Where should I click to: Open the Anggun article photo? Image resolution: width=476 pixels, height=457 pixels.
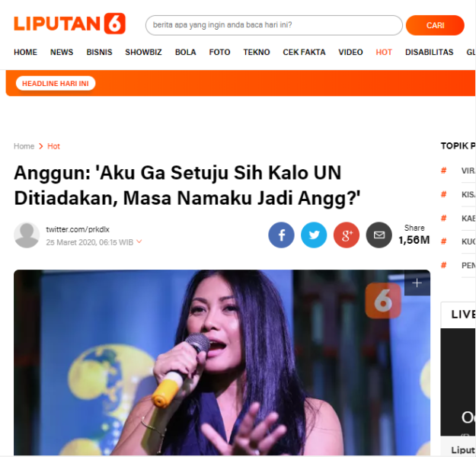pos(222,363)
